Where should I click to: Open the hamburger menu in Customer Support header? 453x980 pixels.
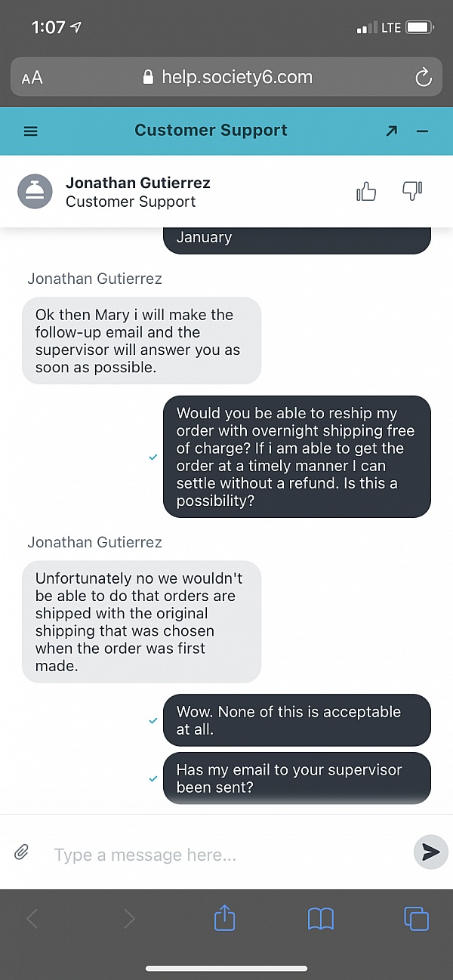coord(31,131)
